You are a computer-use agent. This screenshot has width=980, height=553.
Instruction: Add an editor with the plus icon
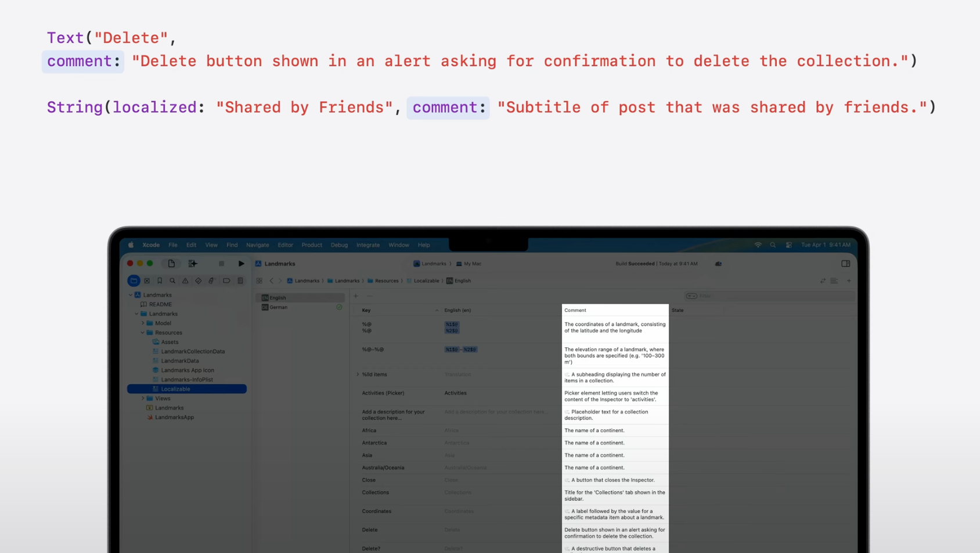[x=849, y=281]
